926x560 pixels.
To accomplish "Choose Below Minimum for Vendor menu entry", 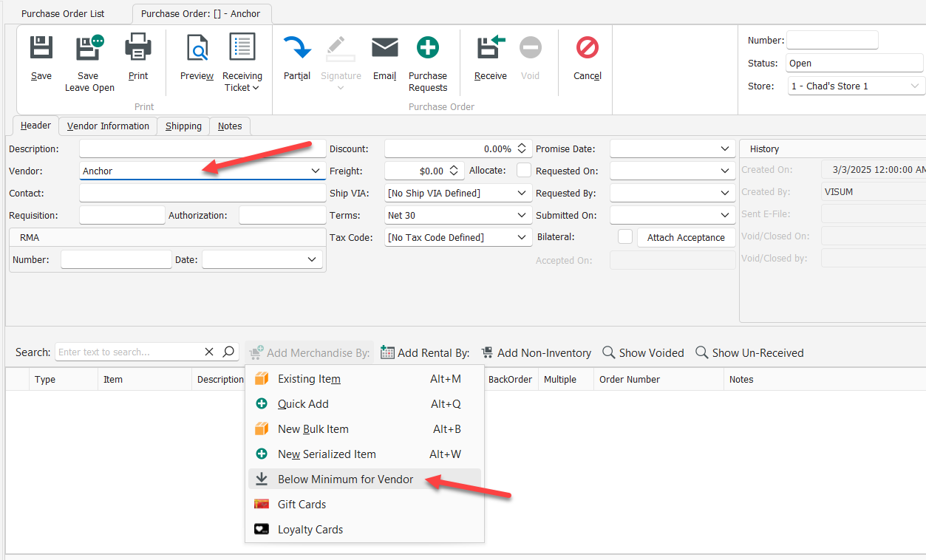I will click(x=365, y=479).
